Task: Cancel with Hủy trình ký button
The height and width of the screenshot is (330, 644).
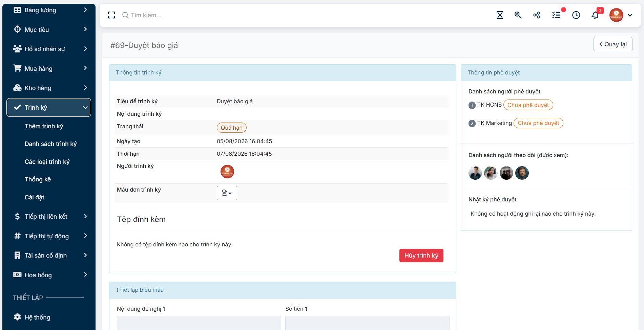Action: (x=421, y=256)
